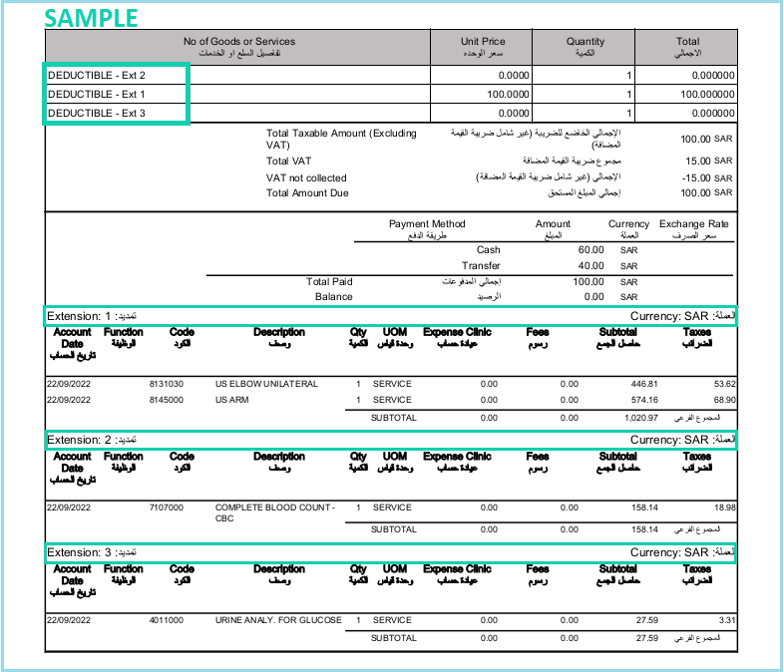Select the DEDUCTIBLE - Ext 3 row
The height and width of the screenshot is (672, 784).
pos(391,113)
